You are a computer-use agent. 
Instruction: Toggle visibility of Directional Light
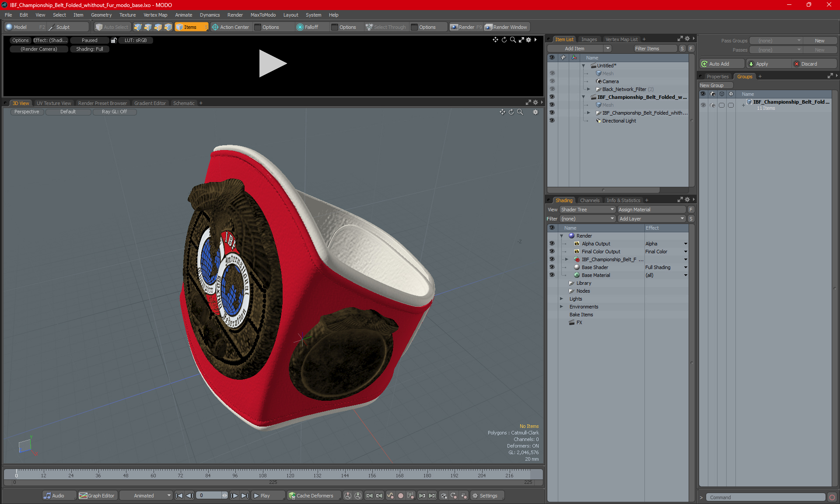(552, 121)
